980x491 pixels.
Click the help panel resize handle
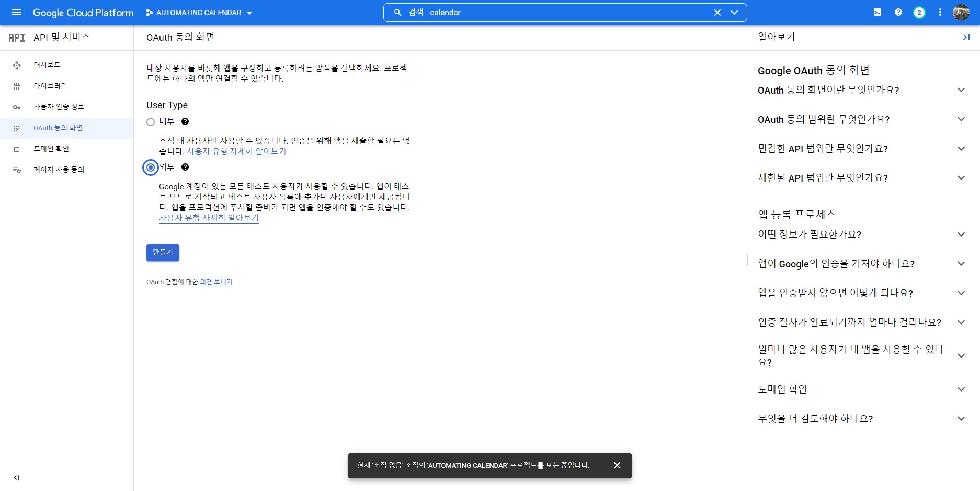[747, 260]
